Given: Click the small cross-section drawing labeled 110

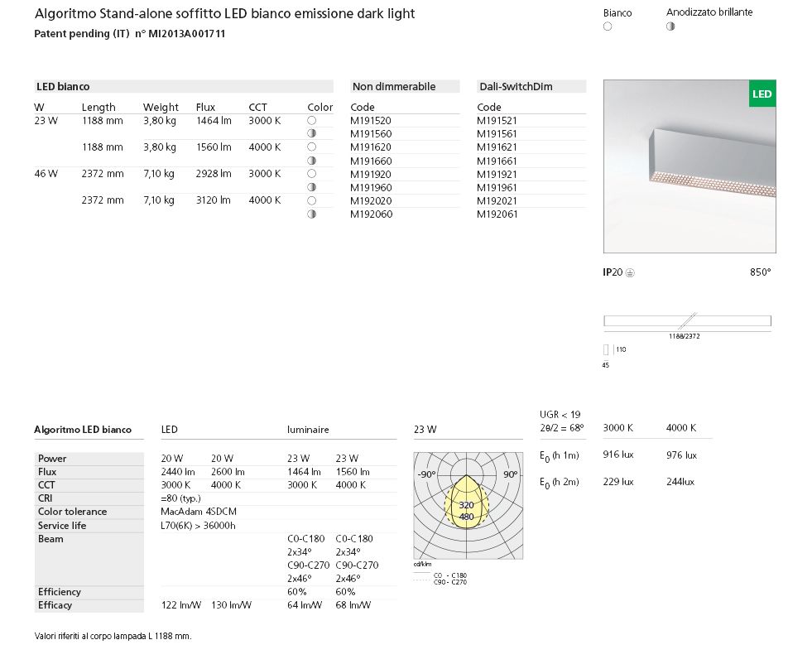Looking at the screenshot, I should 606,349.
